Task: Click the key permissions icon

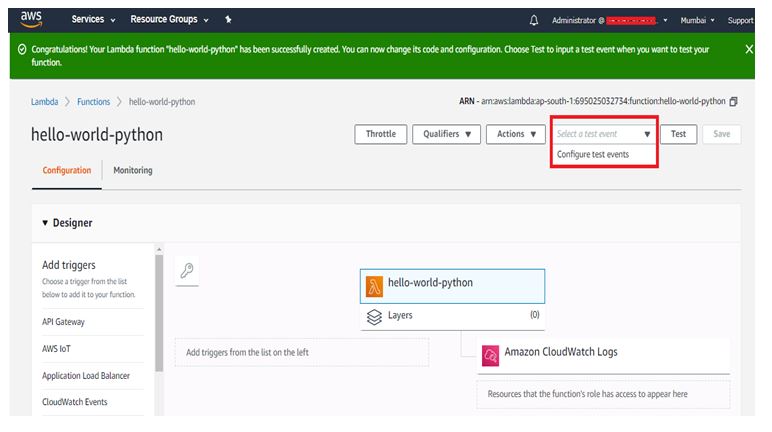Action: point(187,270)
